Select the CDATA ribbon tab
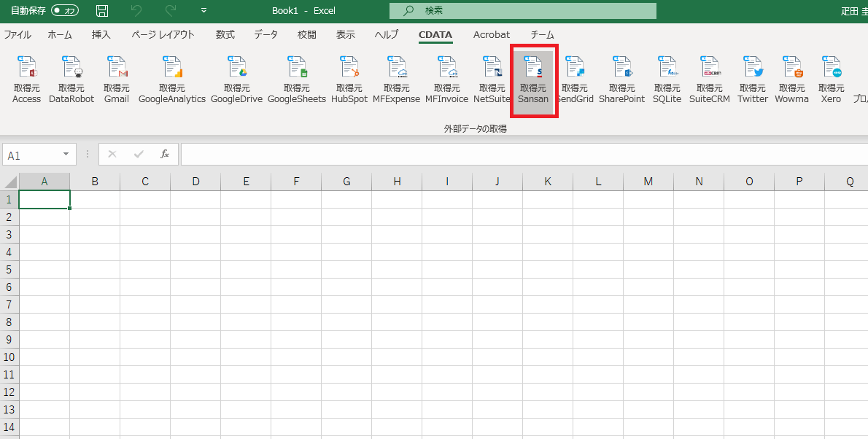Screen dimensions: 868x439 click(x=435, y=34)
